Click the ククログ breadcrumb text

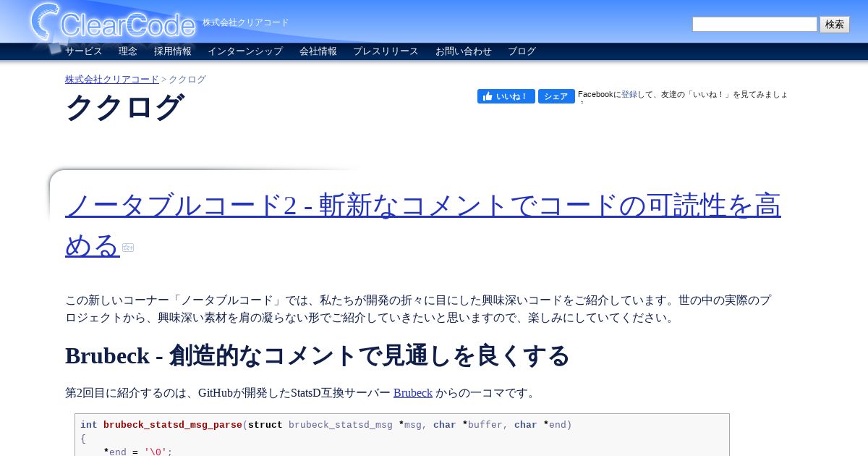point(187,80)
